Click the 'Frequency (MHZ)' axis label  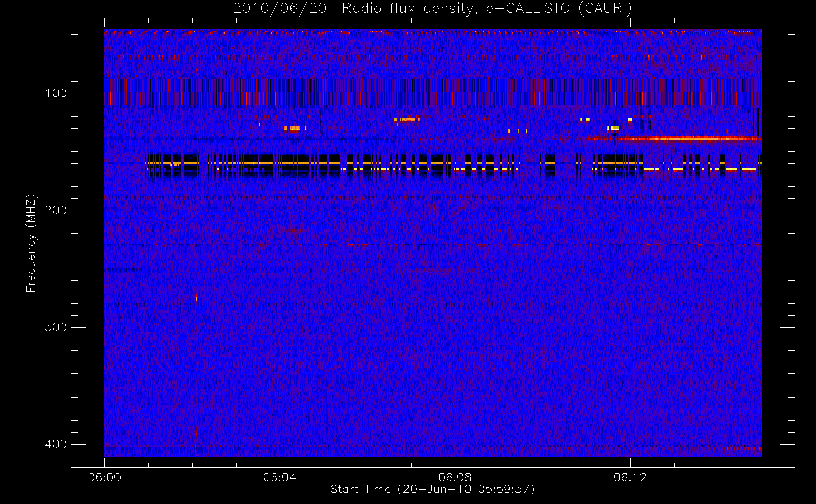(x=31, y=243)
